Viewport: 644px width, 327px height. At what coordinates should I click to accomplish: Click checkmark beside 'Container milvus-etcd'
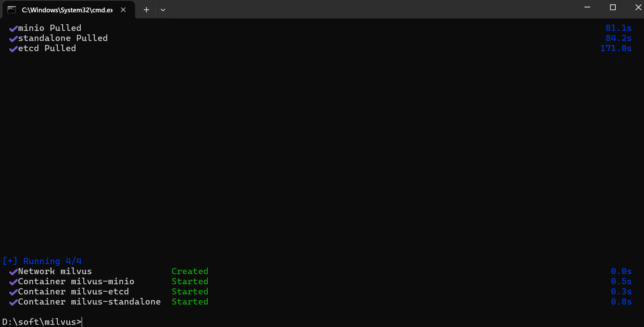pos(13,292)
